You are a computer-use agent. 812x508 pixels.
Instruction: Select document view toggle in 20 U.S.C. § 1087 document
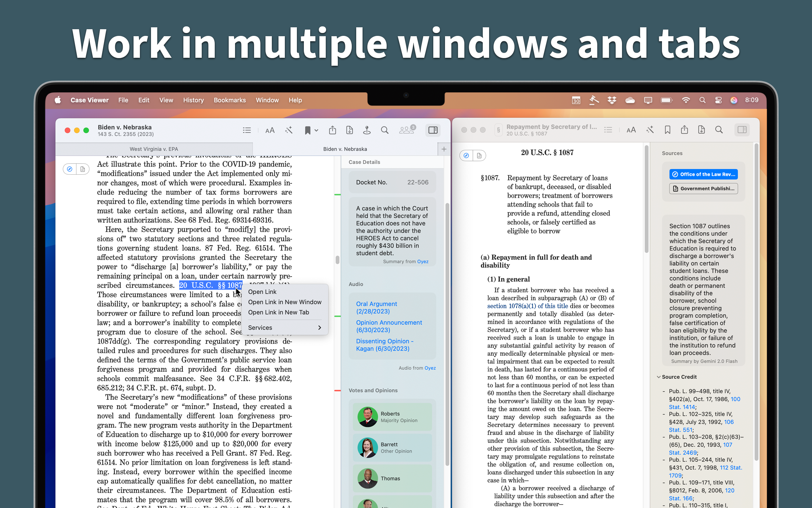coord(479,155)
